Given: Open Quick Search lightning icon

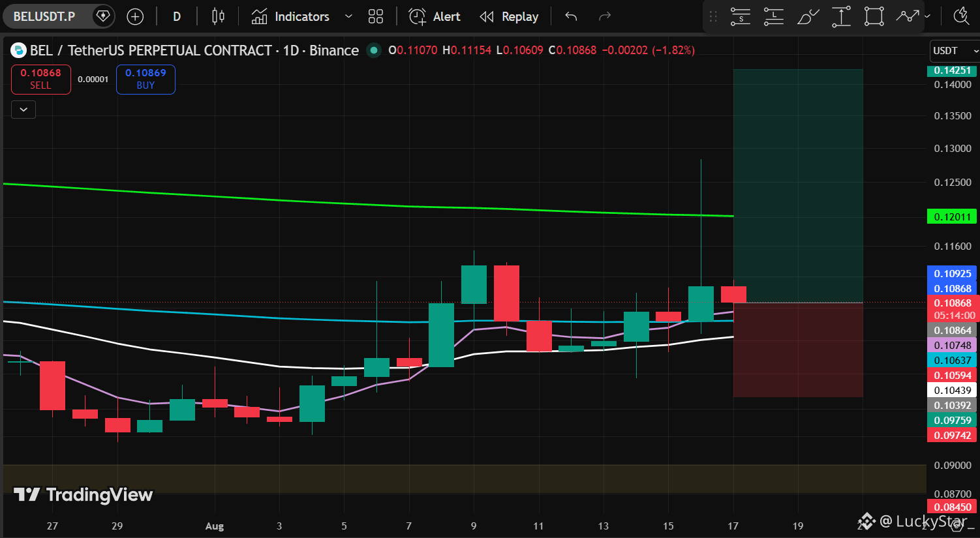Looking at the screenshot, I should (961, 16).
